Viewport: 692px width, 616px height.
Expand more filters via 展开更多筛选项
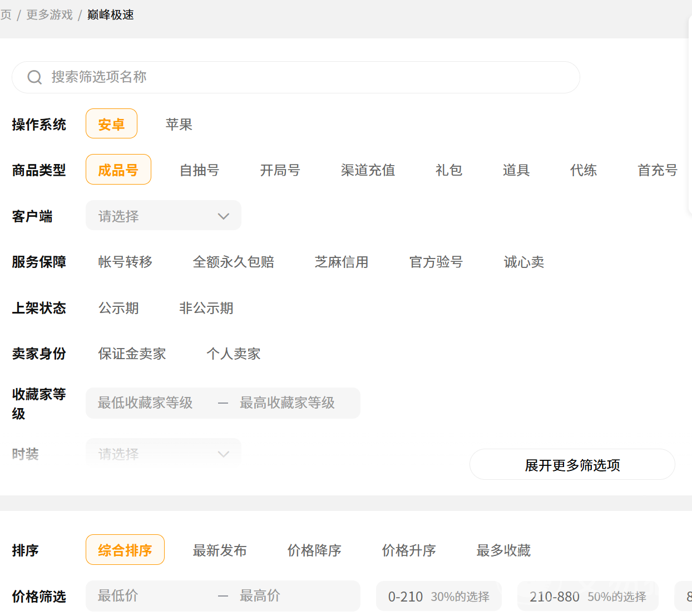(572, 465)
